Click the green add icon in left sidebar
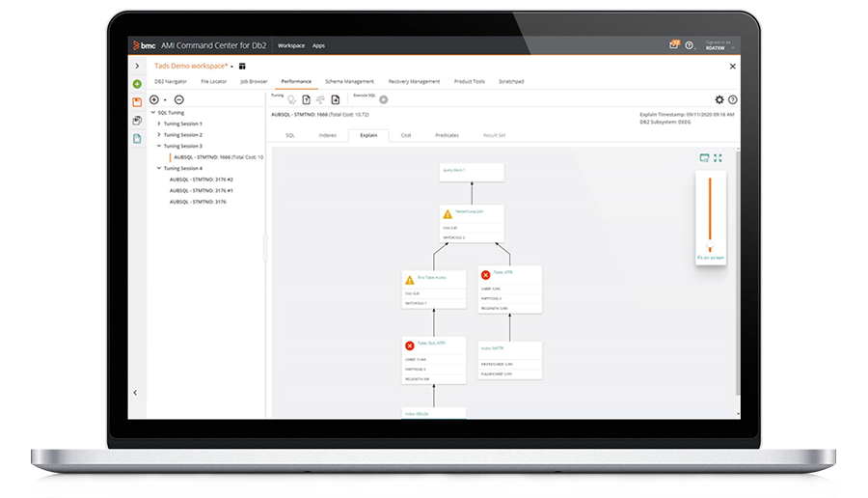Viewport: 868px width, 498px height. [x=137, y=84]
